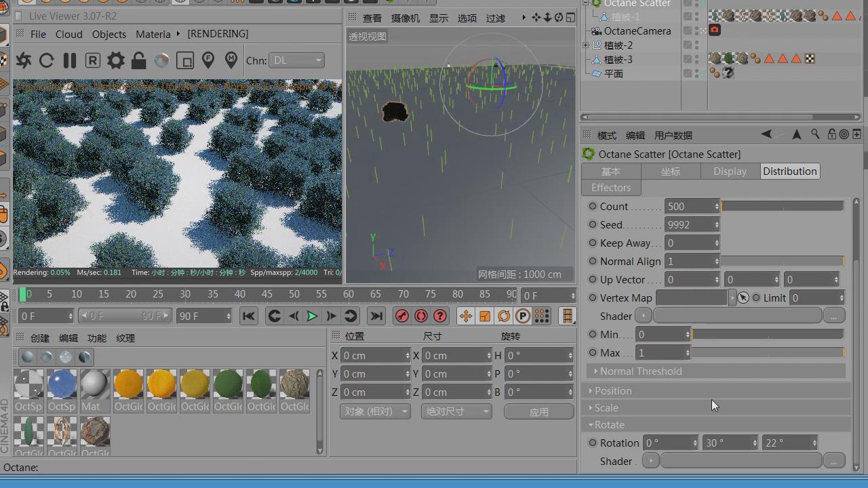Switch to the Display tab
This screenshot has width=868, height=488.
[730, 171]
